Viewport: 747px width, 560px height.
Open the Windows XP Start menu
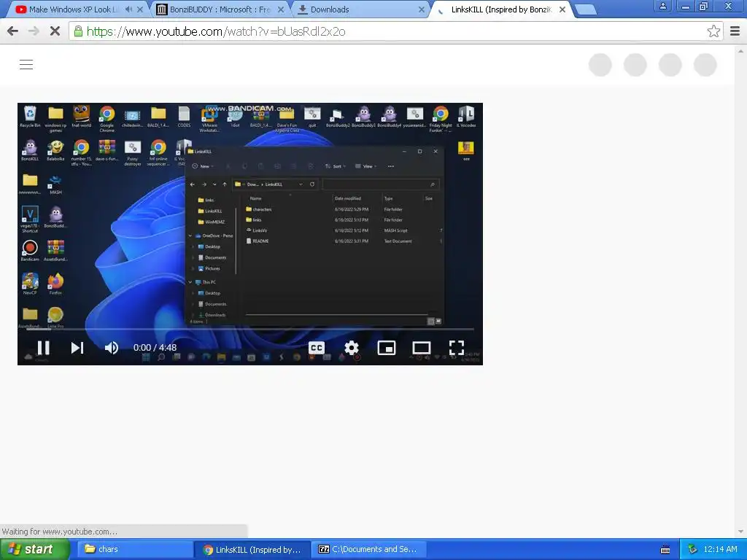35,550
